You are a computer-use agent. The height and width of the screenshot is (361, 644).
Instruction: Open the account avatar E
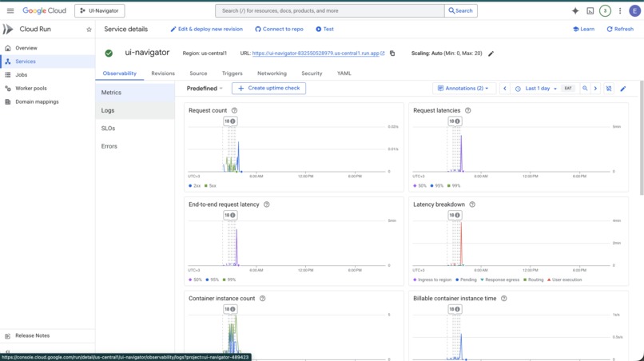pos(634,10)
